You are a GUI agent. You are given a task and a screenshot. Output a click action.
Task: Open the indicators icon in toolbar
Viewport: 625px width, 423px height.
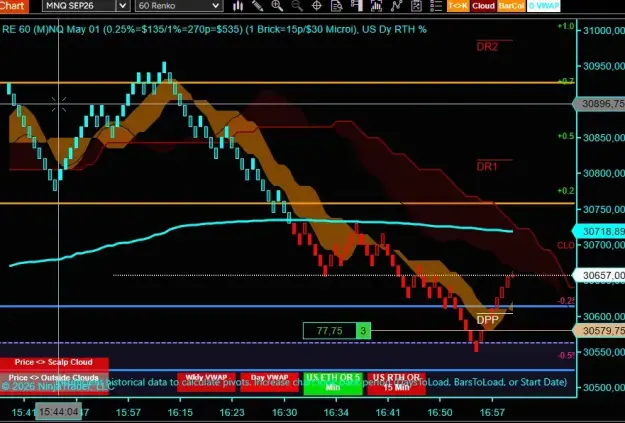pyautogui.click(x=376, y=6)
